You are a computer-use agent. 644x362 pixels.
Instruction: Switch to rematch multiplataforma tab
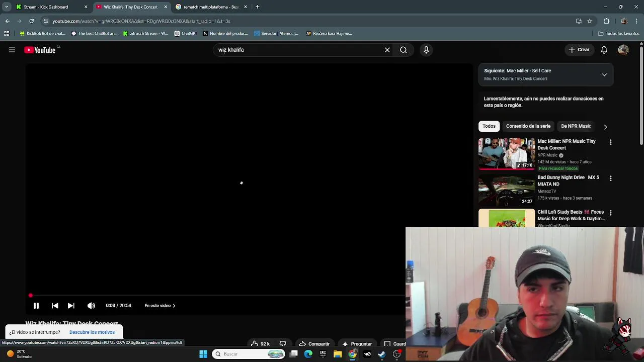(x=211, y=7)
